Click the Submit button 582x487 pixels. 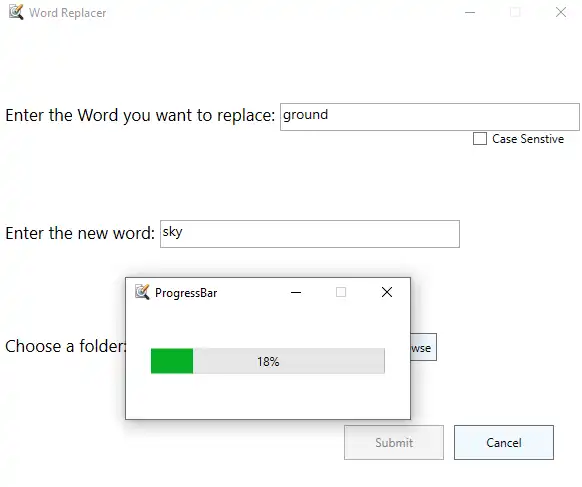(x=394, y=442)
